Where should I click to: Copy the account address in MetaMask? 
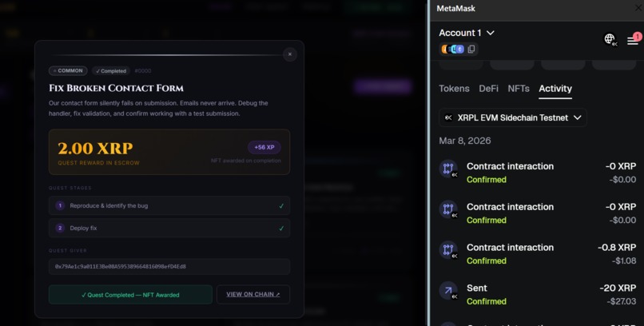pos(471,49)
